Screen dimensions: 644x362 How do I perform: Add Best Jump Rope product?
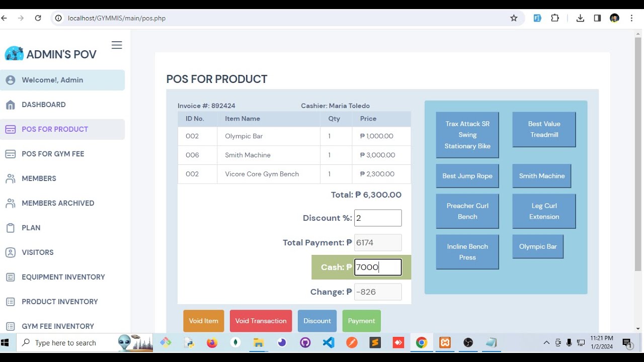(467, 176)
